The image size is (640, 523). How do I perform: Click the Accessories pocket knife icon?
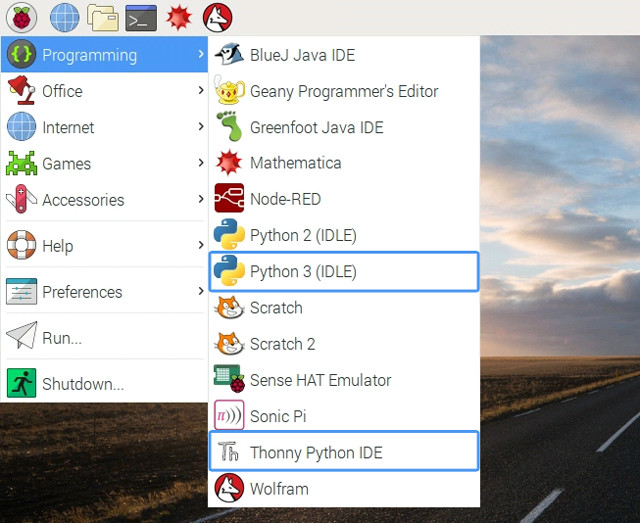tap(21, 199)
